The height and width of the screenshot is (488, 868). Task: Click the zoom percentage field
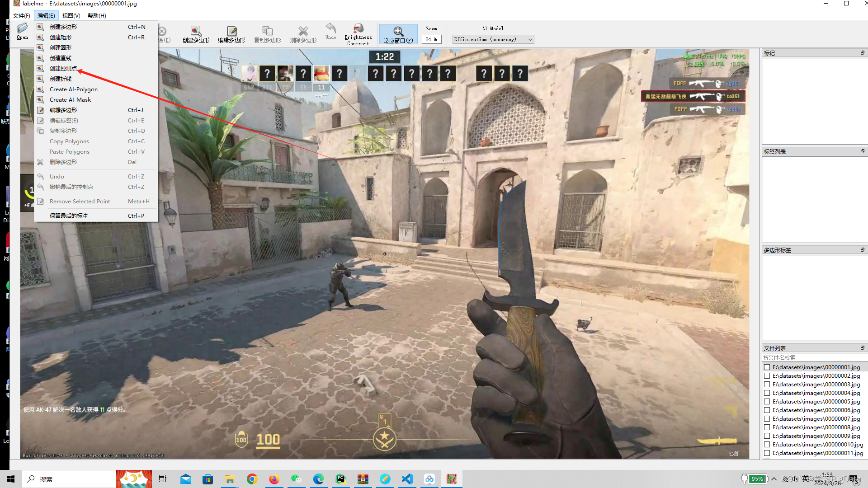pos(431,40)
